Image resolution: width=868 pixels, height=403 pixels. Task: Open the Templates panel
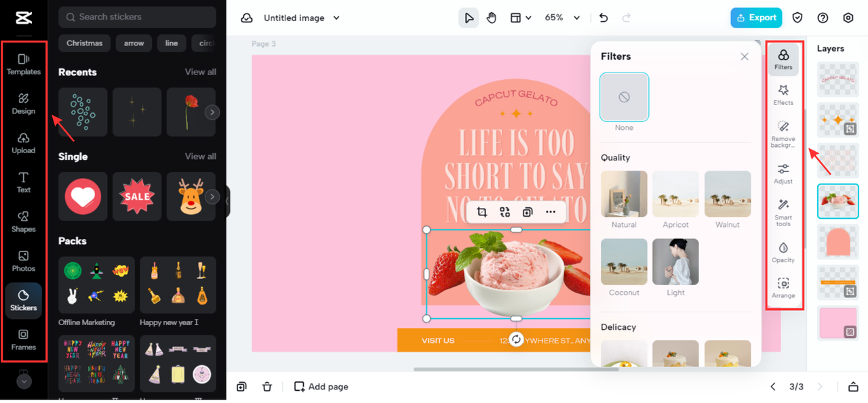point(24,64)
